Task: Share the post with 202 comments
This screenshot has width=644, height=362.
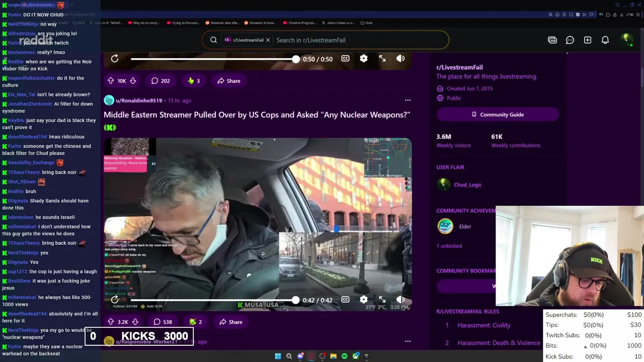Action: point(229,80)
